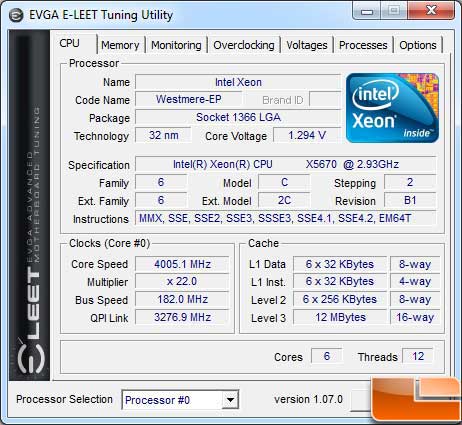Select the 4005.1 MHz core speed value

click(x=182, y=264)
